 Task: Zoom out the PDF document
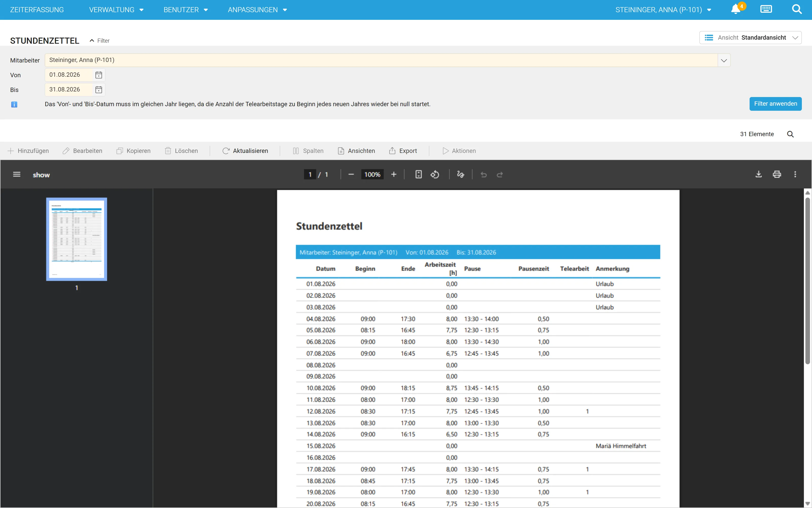351,174
